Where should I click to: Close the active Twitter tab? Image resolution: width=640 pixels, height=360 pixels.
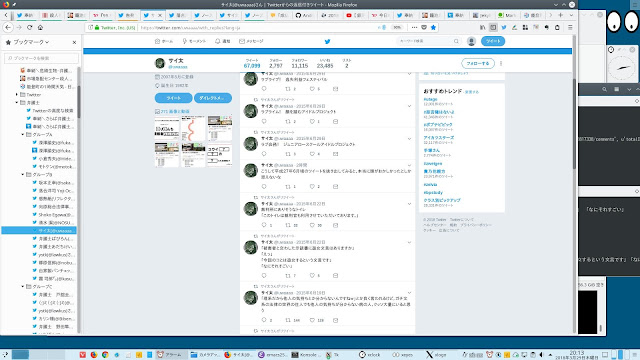pyautogui.click(x=160, y=15)
